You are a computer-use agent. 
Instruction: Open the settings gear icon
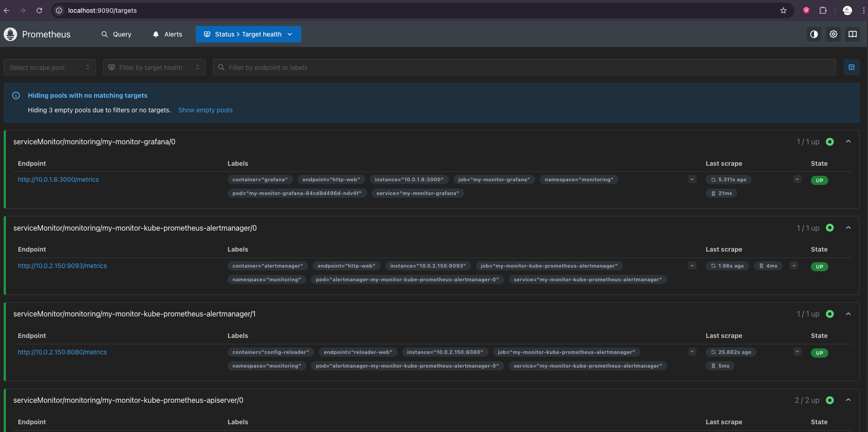click(x=833, y=34)
